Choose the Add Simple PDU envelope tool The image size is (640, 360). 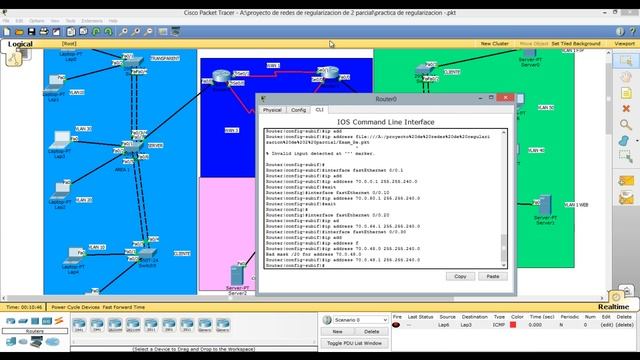click(626, 181)
